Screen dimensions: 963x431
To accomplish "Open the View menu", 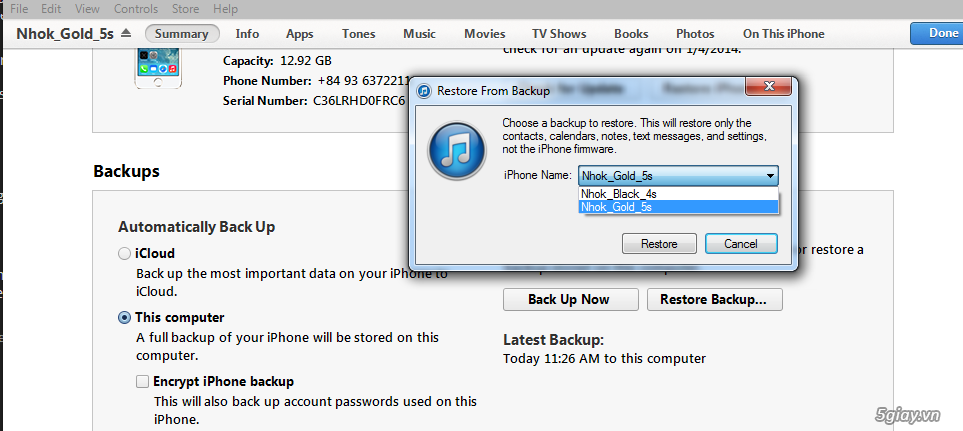I will click(x=88, y=9).
